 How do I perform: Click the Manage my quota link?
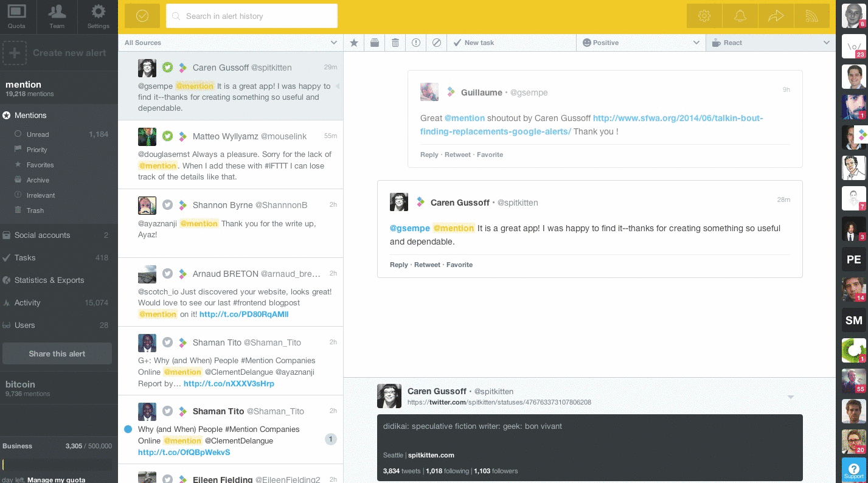coord(56,480)
